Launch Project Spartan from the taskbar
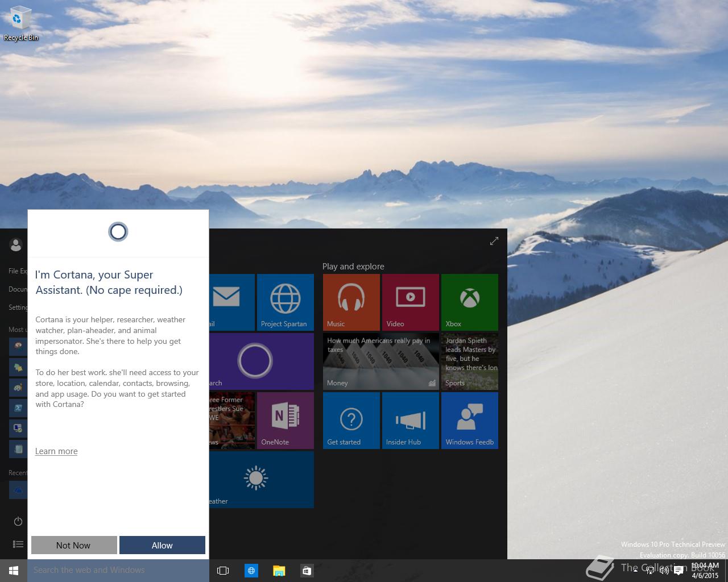Viewport: 728px width, 582px height. [251, 571]
